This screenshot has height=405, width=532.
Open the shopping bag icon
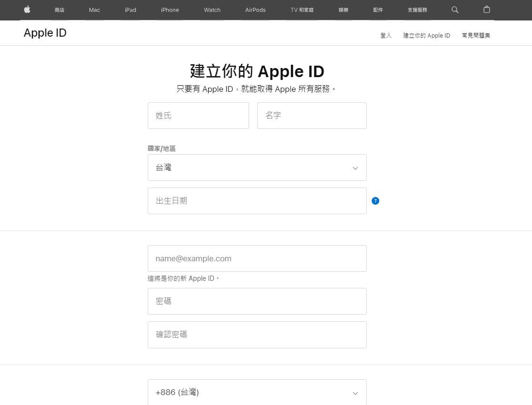coord(487,10)
